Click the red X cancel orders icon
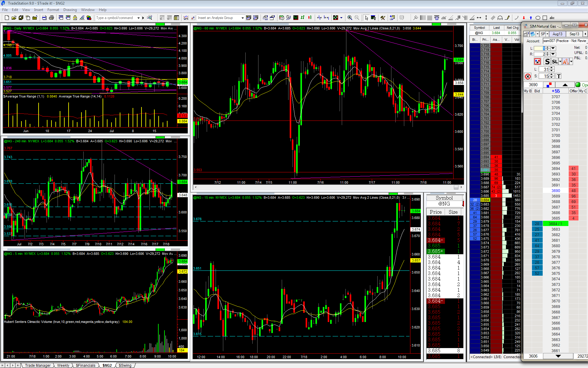 [528, 77]
